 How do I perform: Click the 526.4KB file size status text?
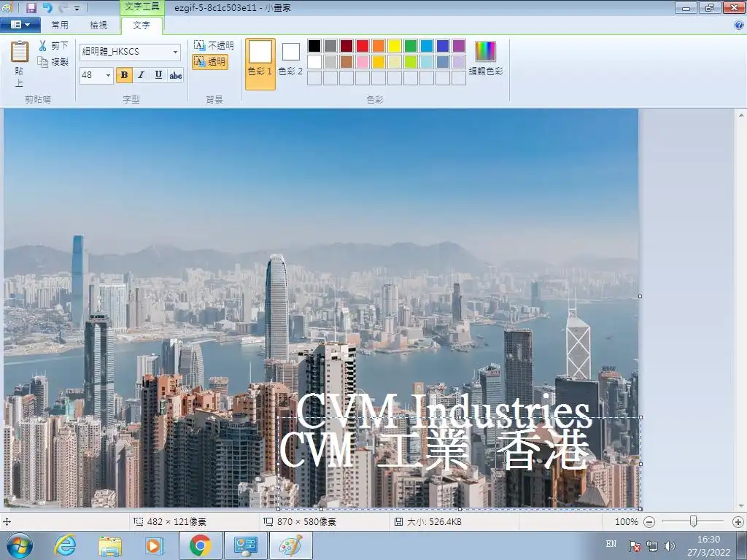coord(434,522)
